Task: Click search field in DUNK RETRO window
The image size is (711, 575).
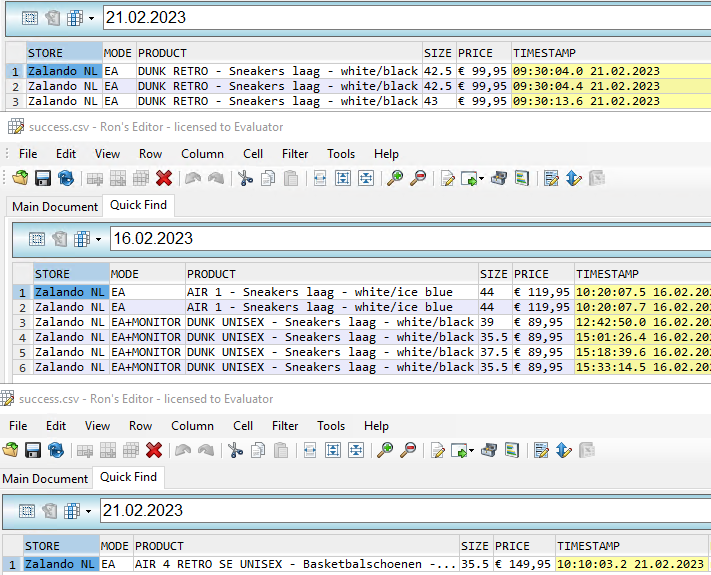Action: tap(407, 18)
